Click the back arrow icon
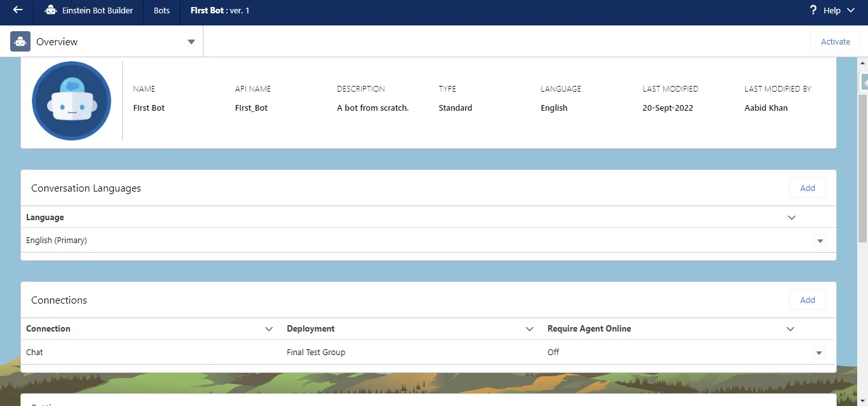This screenshot has height=406, width=868. [x=18, y=10]
